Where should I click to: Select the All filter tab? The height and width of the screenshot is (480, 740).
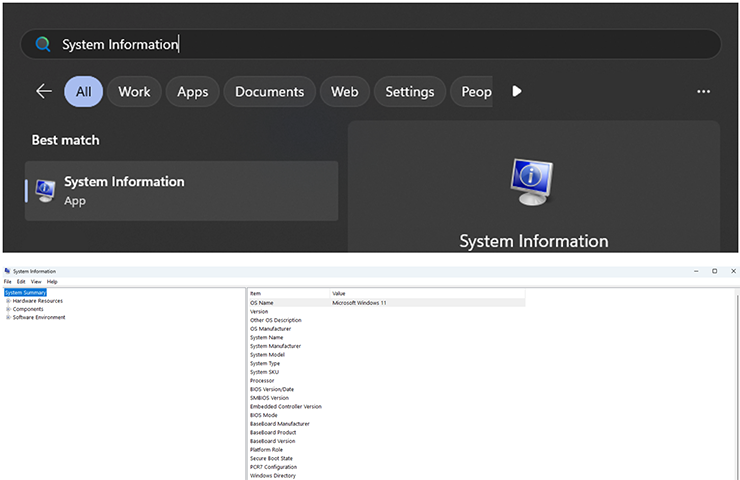click(84, 92)
